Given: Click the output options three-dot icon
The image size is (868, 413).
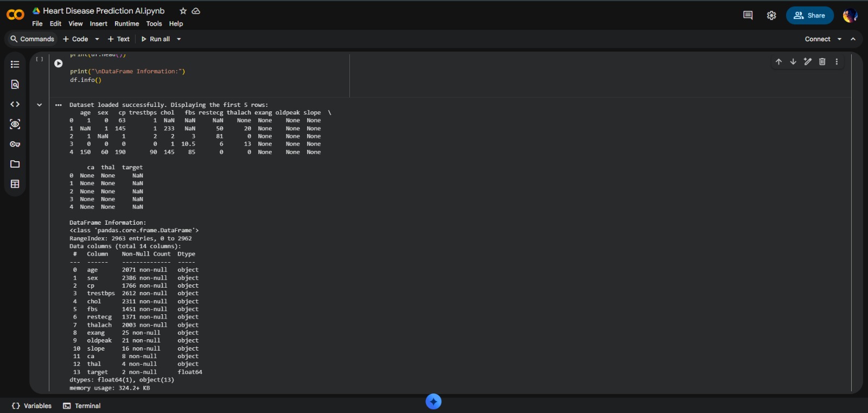Looking at the screenshot, I should (x=59, y=105).
